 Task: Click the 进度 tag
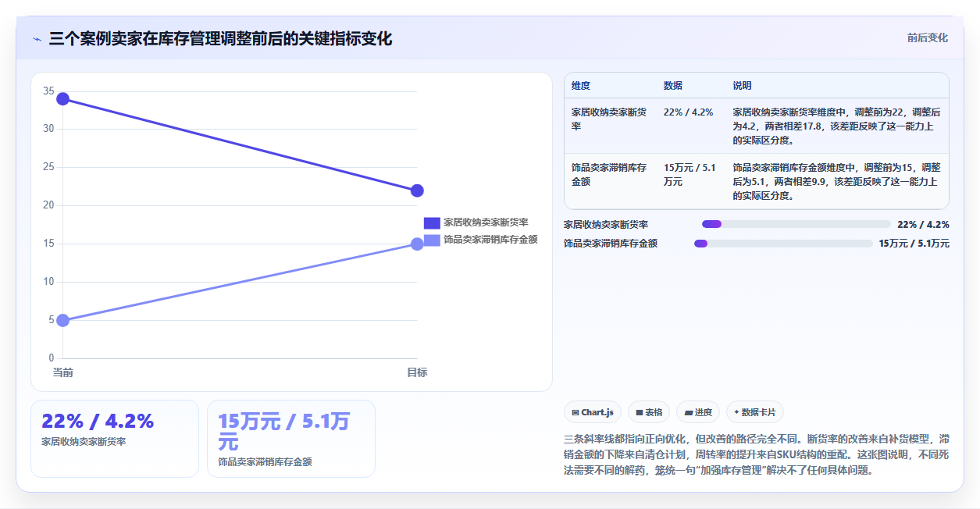(x=698, y=412)
